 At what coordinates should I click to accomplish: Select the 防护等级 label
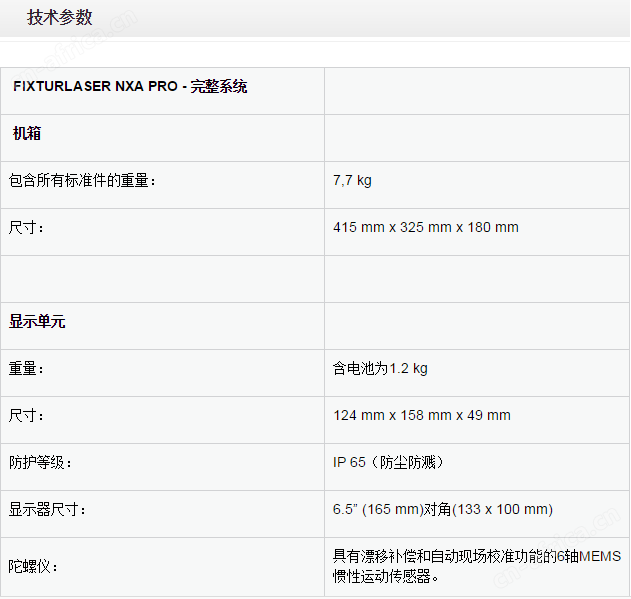40,463
